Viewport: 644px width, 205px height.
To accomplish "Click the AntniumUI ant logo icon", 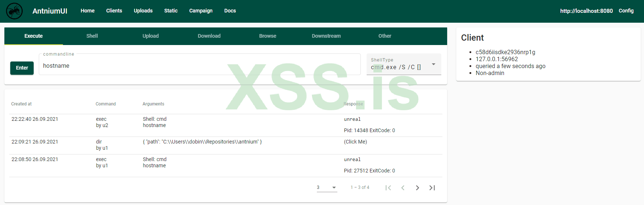I will tap(14, 11).
